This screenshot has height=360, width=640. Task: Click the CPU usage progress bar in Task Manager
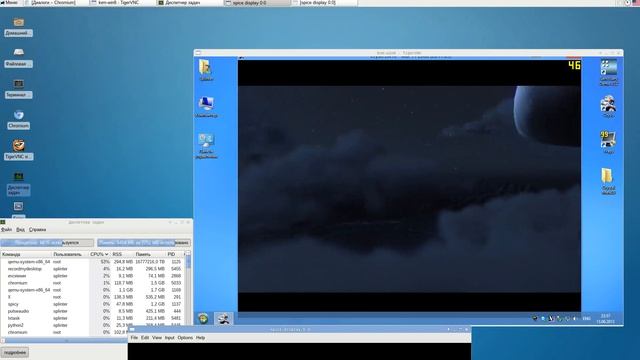[47, 243]
